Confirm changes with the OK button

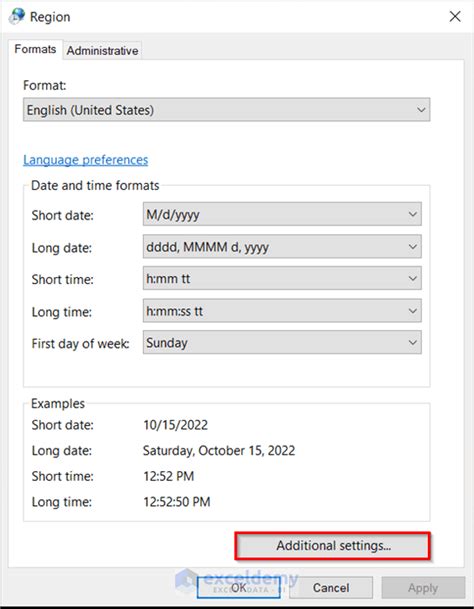pyautogui.click(x=239, y=588)
